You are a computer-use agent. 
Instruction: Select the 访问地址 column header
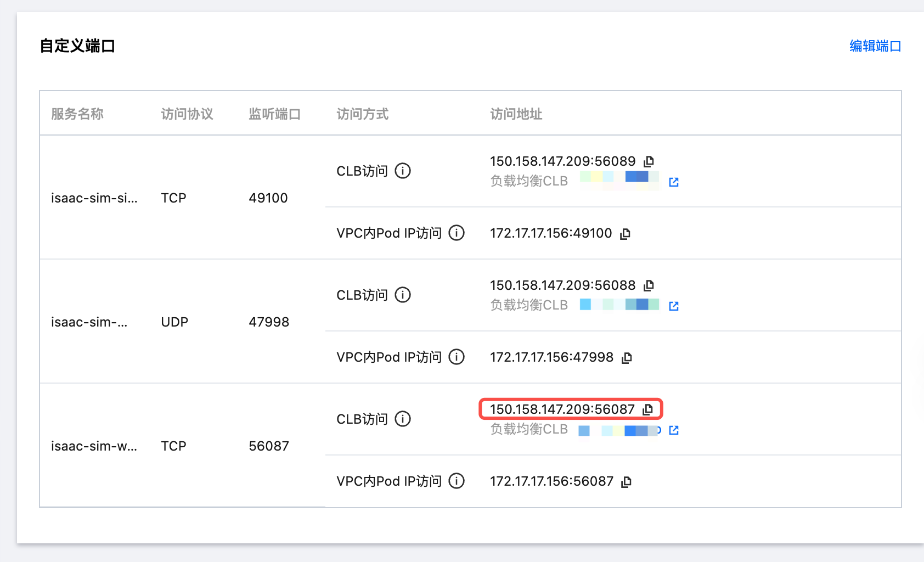[x=516, y=114]
